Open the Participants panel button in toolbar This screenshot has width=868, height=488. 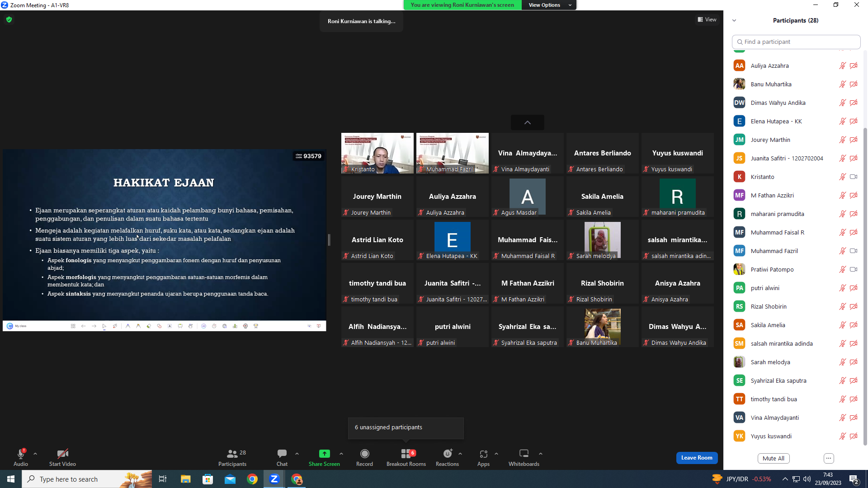click(x=232, y=457)
